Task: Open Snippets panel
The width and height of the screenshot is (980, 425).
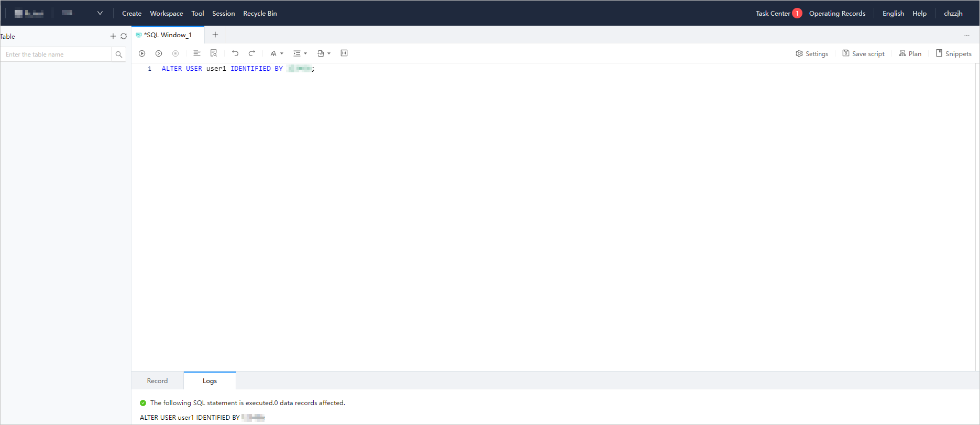Action: click(954, 53)
